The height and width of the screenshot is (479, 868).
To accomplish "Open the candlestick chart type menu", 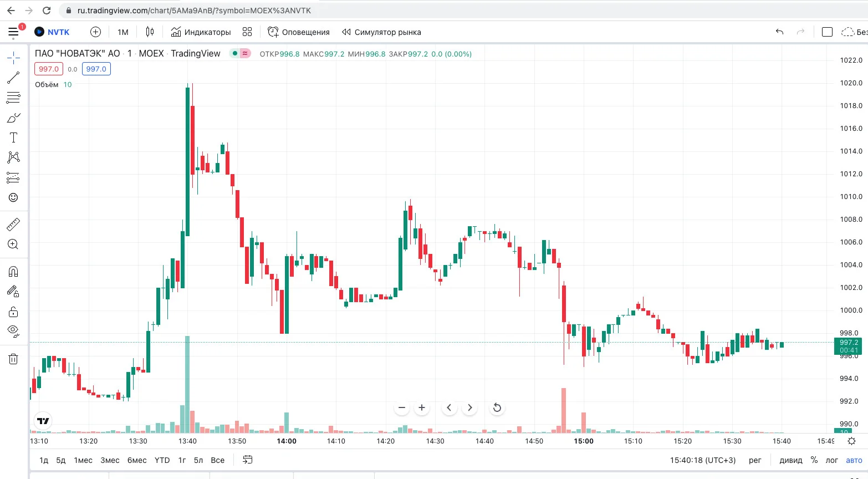I will pyautogui.click(x=150, y=32).
